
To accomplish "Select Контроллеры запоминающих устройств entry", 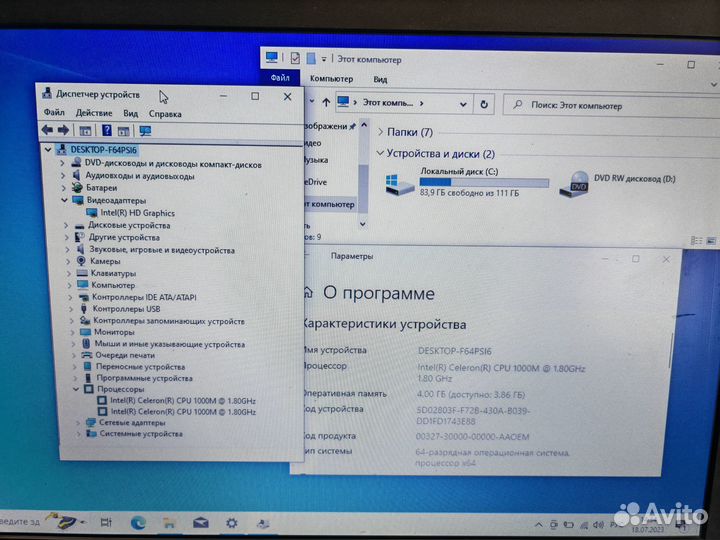I will coord(169,321).
